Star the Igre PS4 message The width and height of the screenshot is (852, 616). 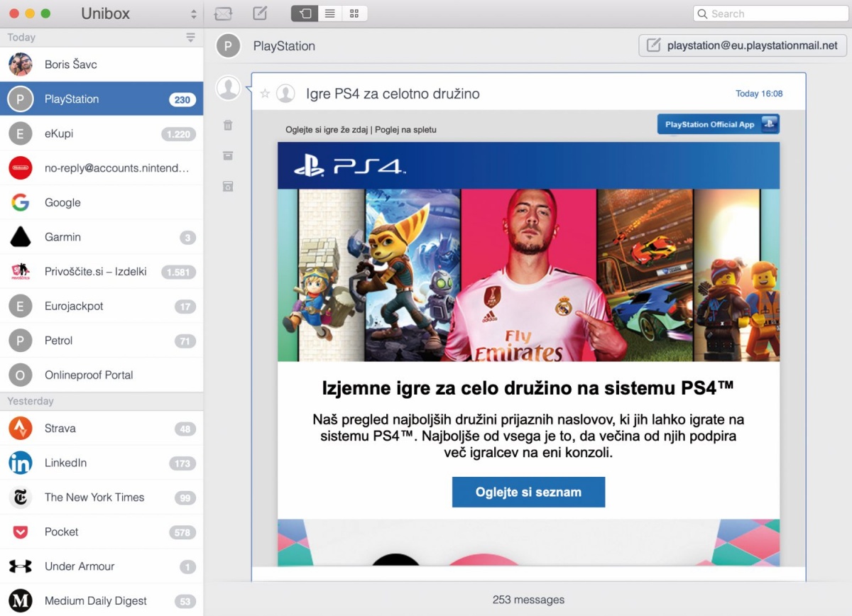pos(265,94)
